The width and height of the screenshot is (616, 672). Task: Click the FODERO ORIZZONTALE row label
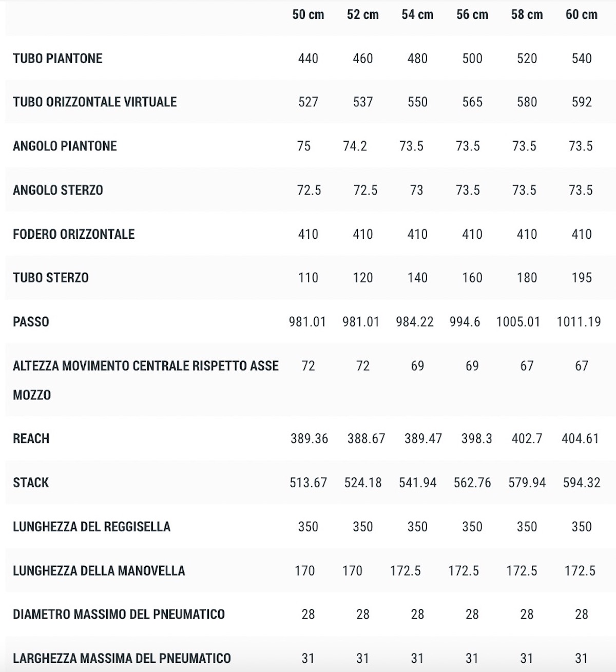[x=73, y=234]
